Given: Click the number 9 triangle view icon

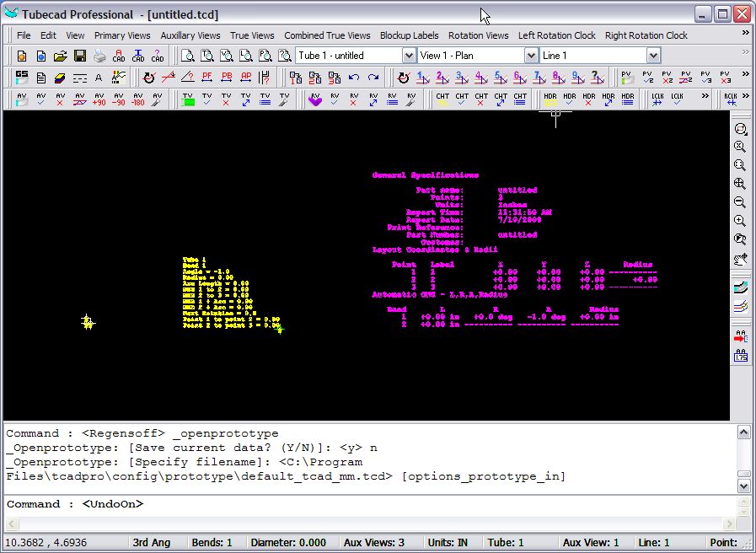Looking at the screenshot, I should 577,78.
